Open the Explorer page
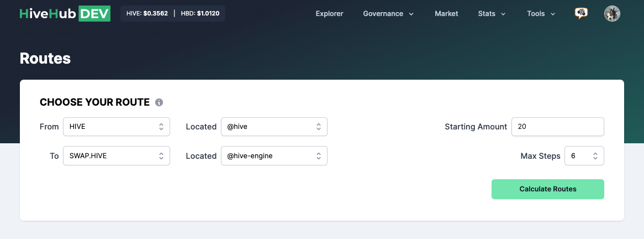 click(x=329, y=14)
